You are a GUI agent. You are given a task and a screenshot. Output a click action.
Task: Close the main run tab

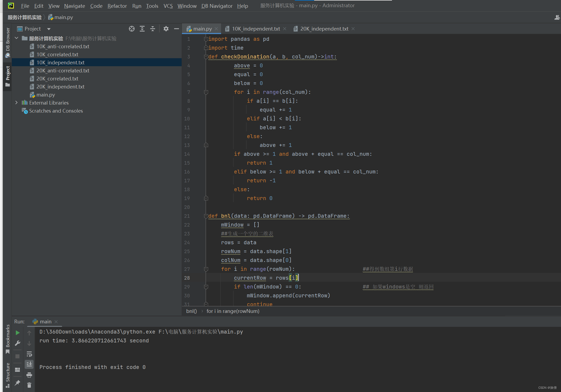[56, 321]
